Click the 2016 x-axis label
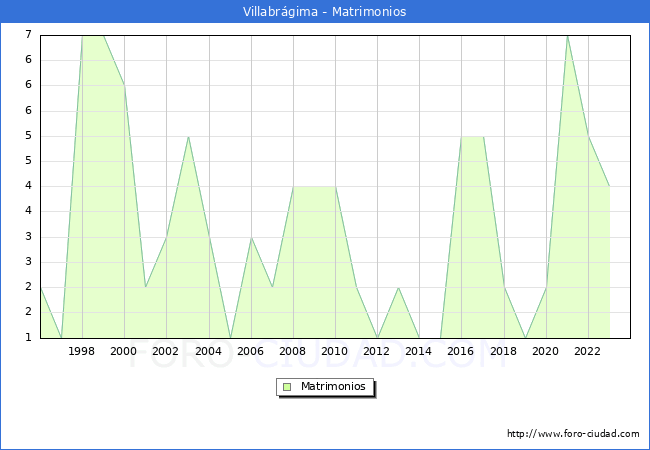Screen dimensions: 650x450 pos(461,351)
